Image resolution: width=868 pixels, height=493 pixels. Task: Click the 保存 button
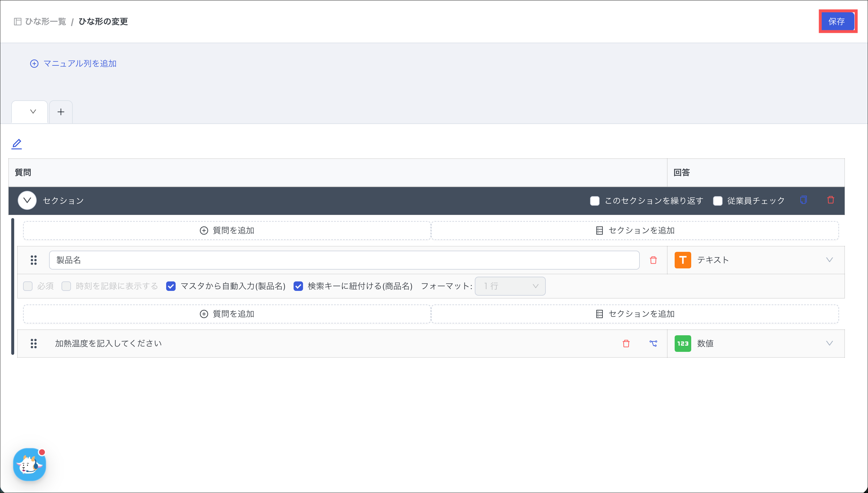click(836, 22)
